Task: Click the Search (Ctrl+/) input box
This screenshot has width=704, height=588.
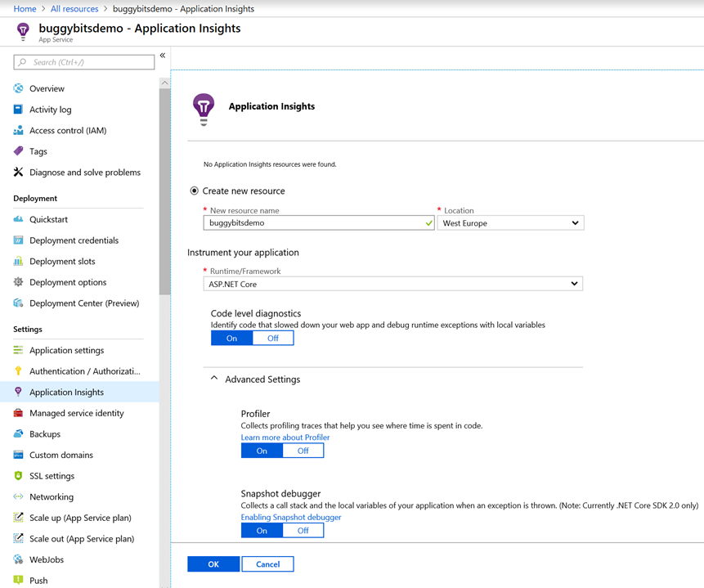Action: (84, 62)
